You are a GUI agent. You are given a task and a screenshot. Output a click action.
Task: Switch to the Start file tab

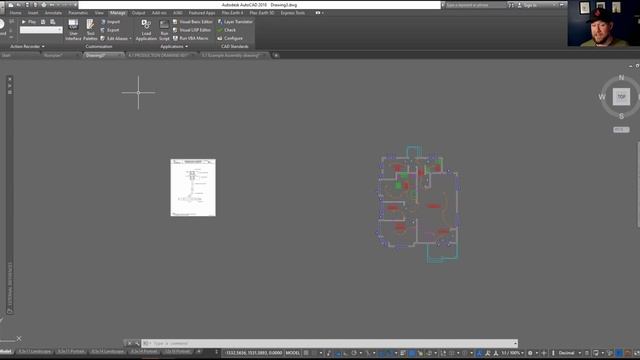7,55
